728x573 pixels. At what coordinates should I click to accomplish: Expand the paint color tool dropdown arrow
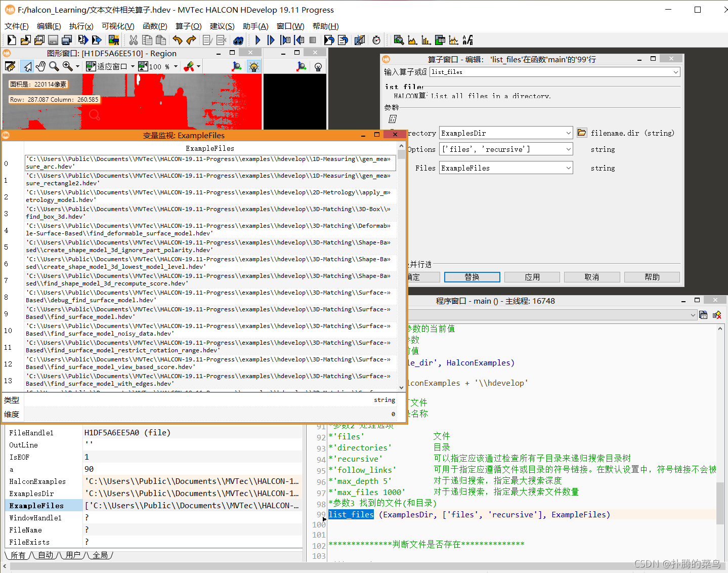pyautogui.click(x=198, y=66)
